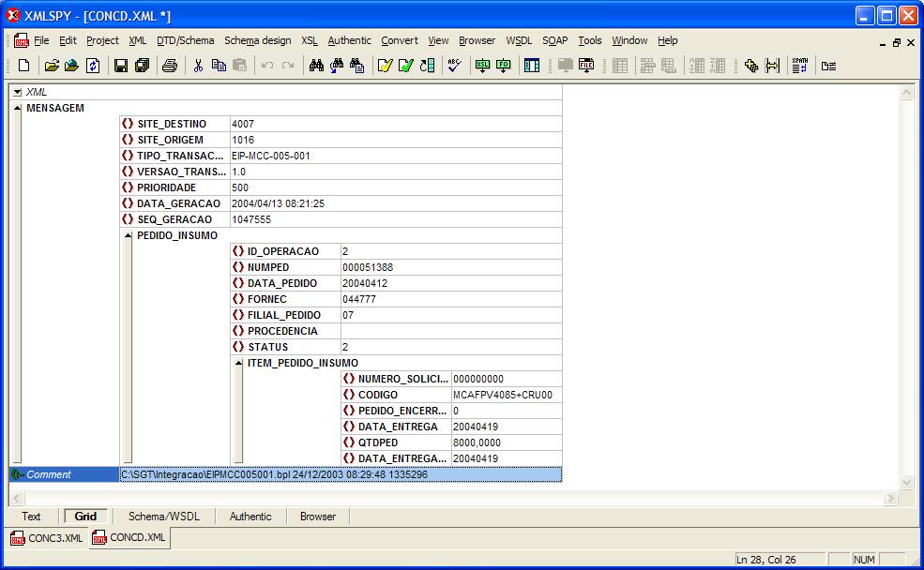Switch to the Text view tab

pyautogui.click(x=32, y=517)
